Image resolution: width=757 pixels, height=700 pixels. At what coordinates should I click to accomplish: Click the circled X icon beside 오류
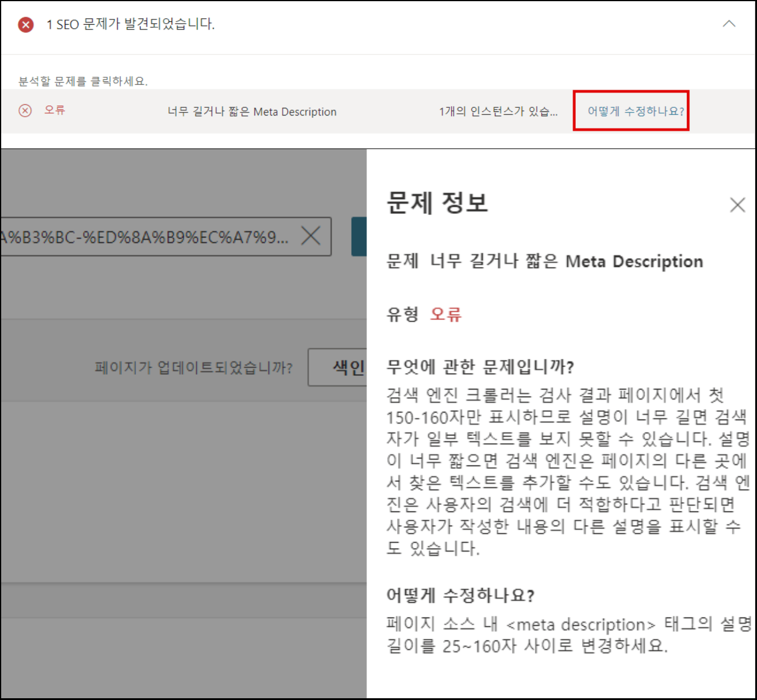(x=25, y=111)
